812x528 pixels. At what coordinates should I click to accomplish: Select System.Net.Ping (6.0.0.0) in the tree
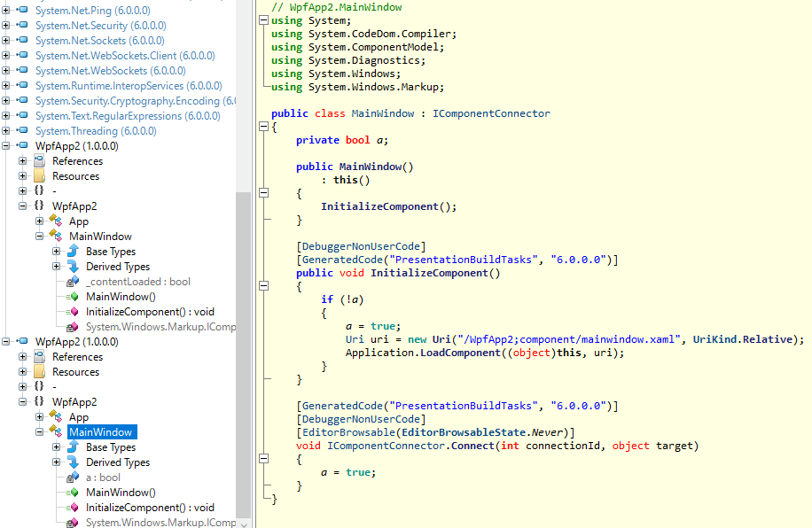pos(93,11)
